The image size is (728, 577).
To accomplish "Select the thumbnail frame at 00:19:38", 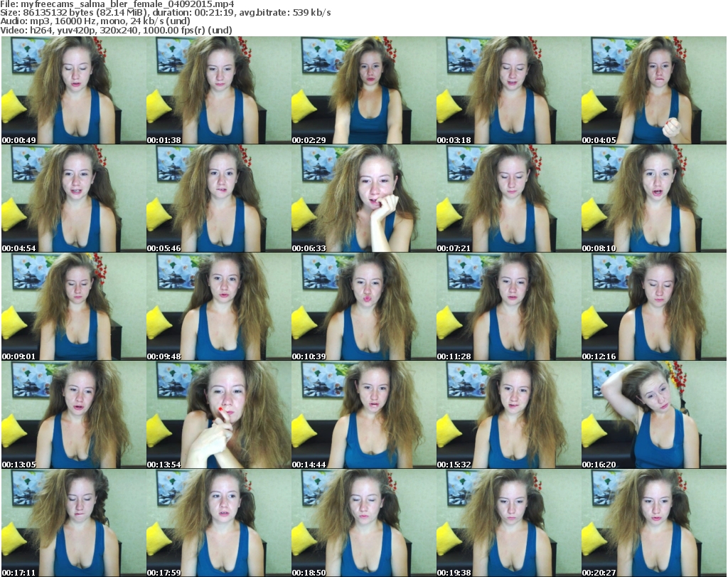I will pos(509,523).
